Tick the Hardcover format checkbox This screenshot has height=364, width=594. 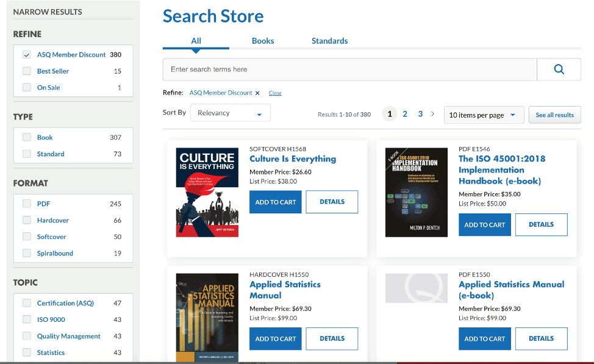pyautogui.click(x=26, y=220)
